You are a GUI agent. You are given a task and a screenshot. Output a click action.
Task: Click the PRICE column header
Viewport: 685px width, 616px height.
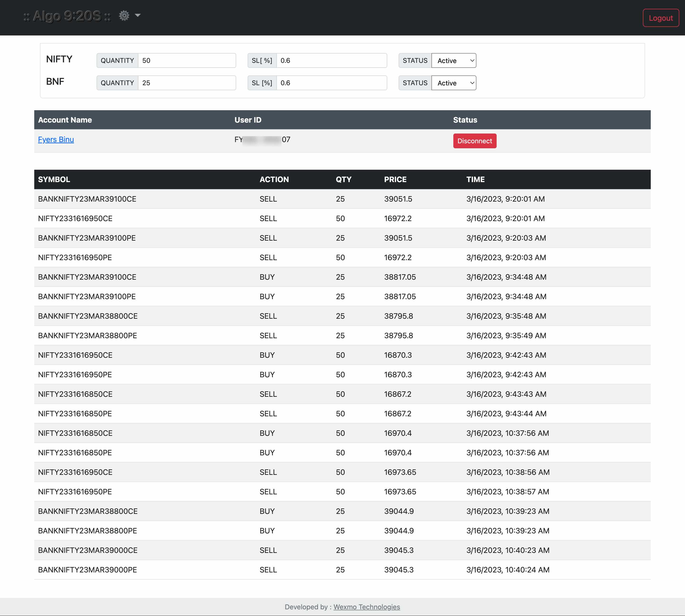click(x=395, y=179)
